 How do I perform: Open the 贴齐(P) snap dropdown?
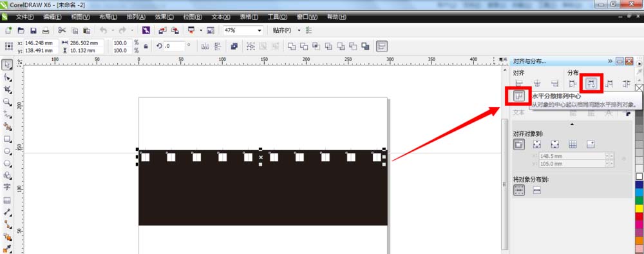click(299, 30)
